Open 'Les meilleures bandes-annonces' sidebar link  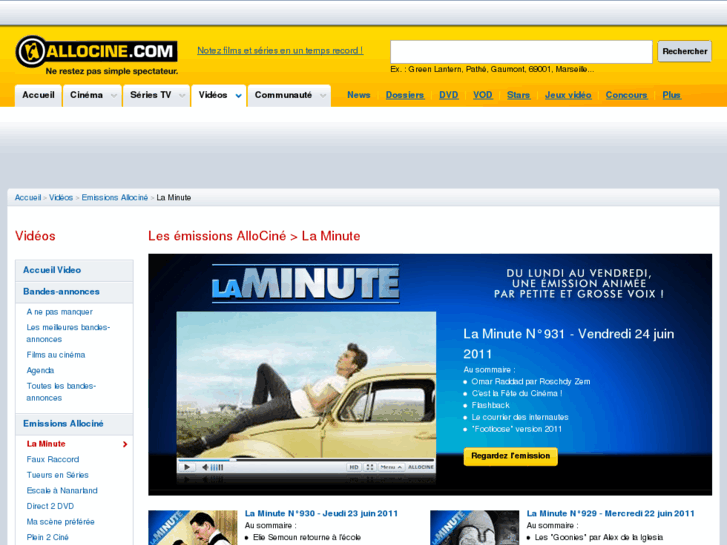pyautogui.click(x=68, y=333)
